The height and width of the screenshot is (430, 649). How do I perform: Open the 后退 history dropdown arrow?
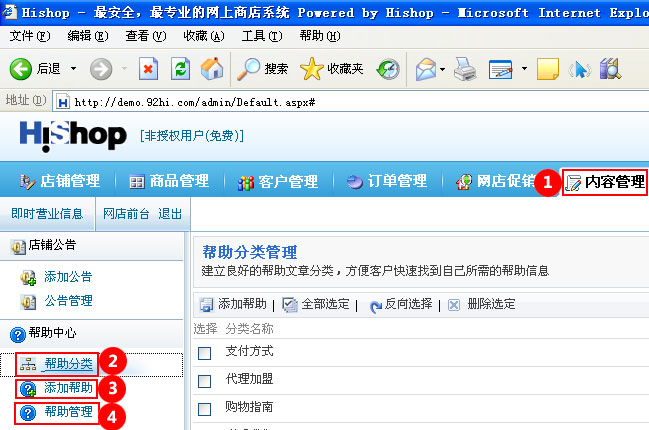(73, 68)
